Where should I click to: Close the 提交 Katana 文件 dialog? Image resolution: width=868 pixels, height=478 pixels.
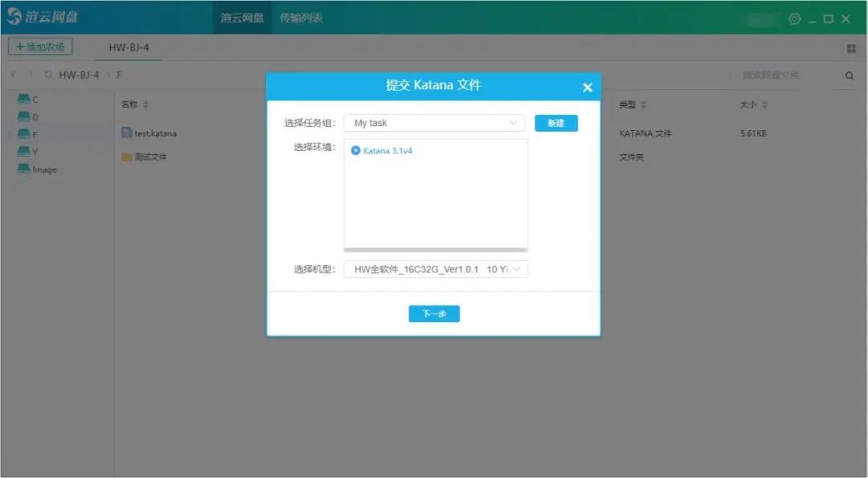(x=587, y=87)
